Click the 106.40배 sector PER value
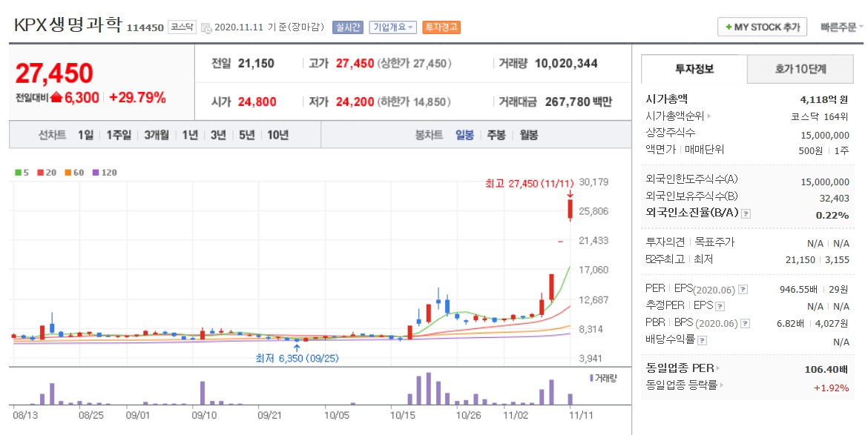868x435 pixels. pyautogui.click(x=826, y=369)
